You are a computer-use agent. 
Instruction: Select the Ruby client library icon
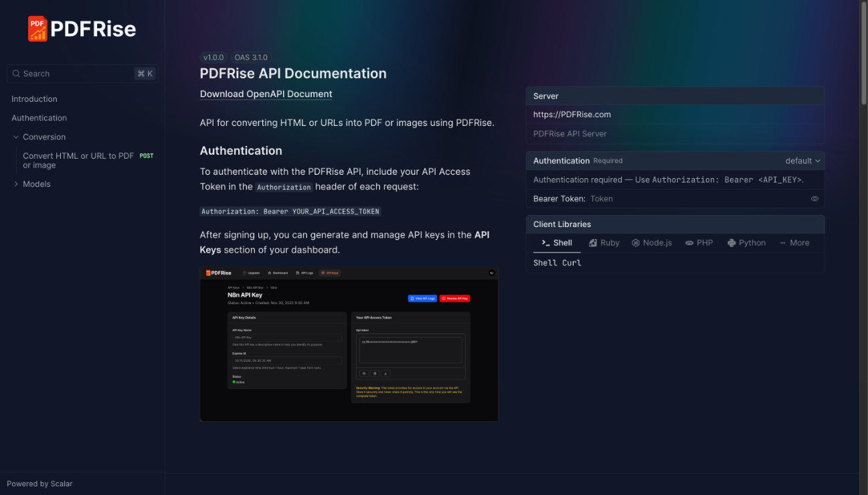(x=592, y=242)
